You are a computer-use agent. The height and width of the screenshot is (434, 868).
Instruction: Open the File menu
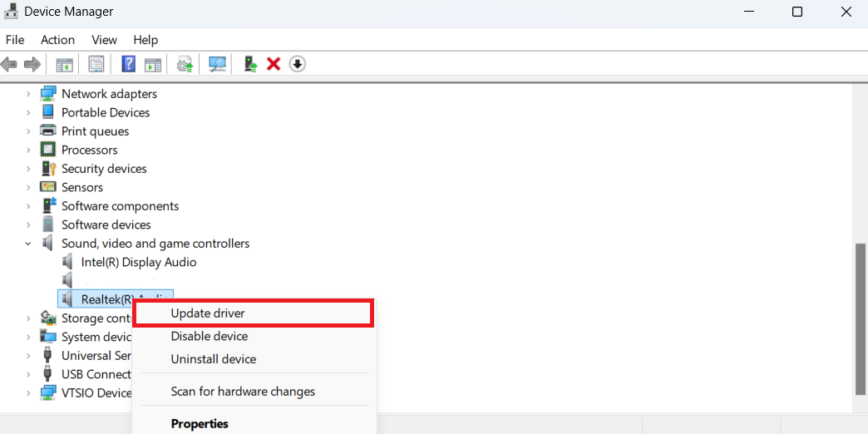pyautogui.click(x=15, y=40)
